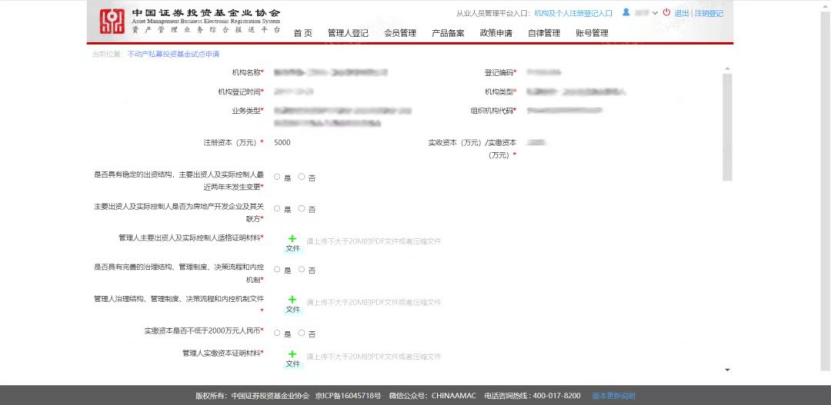
Task: Click the 不动产私募投资基金试点申请 breadcrumb link
Action: point(173,54)
